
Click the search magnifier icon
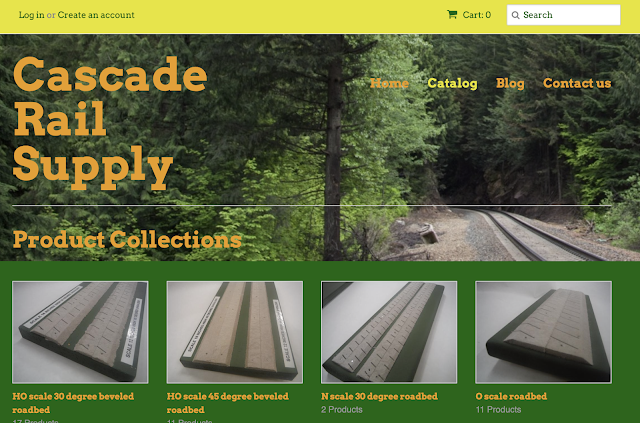[516, 15]
